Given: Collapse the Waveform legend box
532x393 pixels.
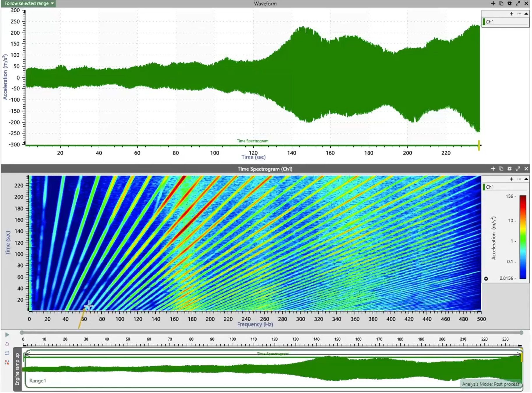Looking at the screenshot, I should click(x=526, y=14).
